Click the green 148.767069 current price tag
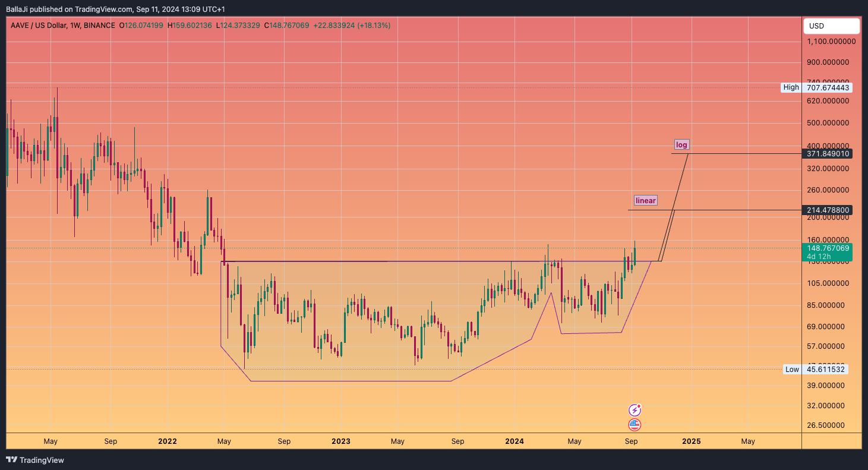 point(828,248)
